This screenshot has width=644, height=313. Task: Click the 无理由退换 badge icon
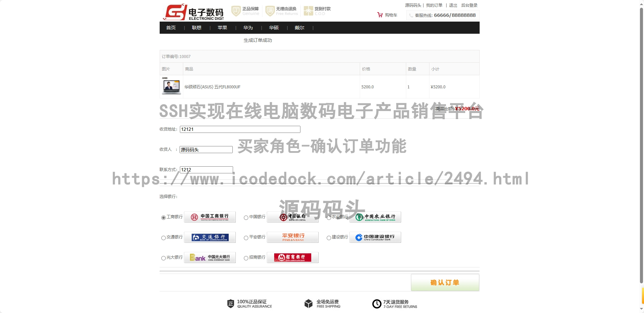click(x=270, y=11)
